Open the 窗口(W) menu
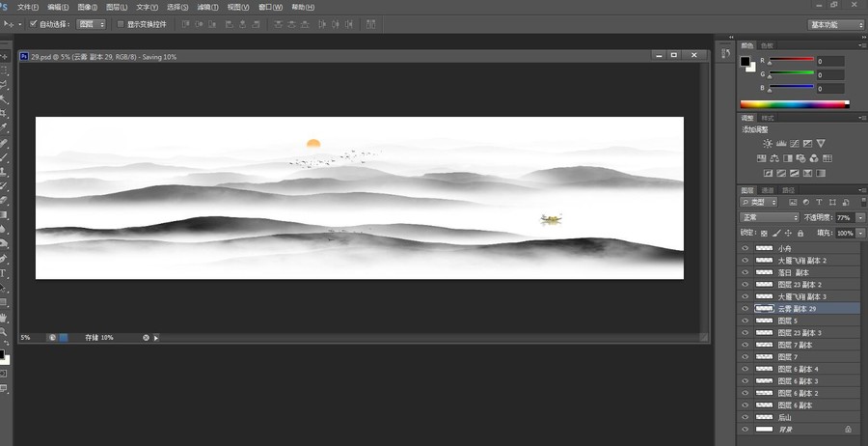The height and width of the screenshot is (446, 868). click(x=270, y=7)
